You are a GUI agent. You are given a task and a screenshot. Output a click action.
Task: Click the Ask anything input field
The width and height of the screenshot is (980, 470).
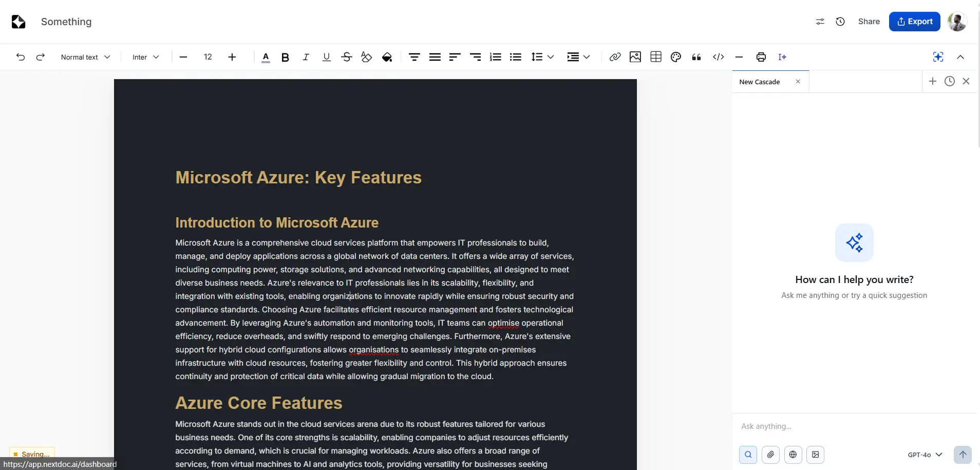[x=853, y=426]
